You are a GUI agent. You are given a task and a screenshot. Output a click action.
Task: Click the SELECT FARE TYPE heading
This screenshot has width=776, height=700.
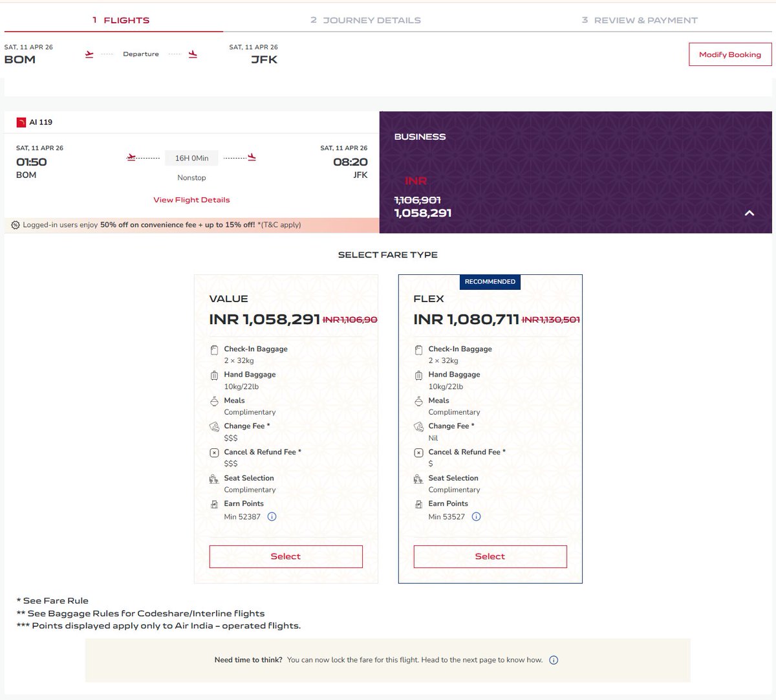point(388,255)
